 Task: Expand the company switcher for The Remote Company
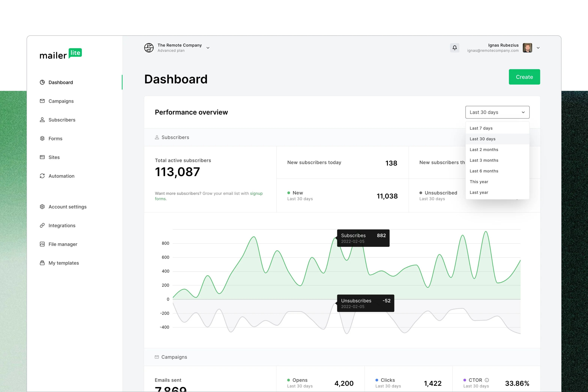tap(208, 48)
